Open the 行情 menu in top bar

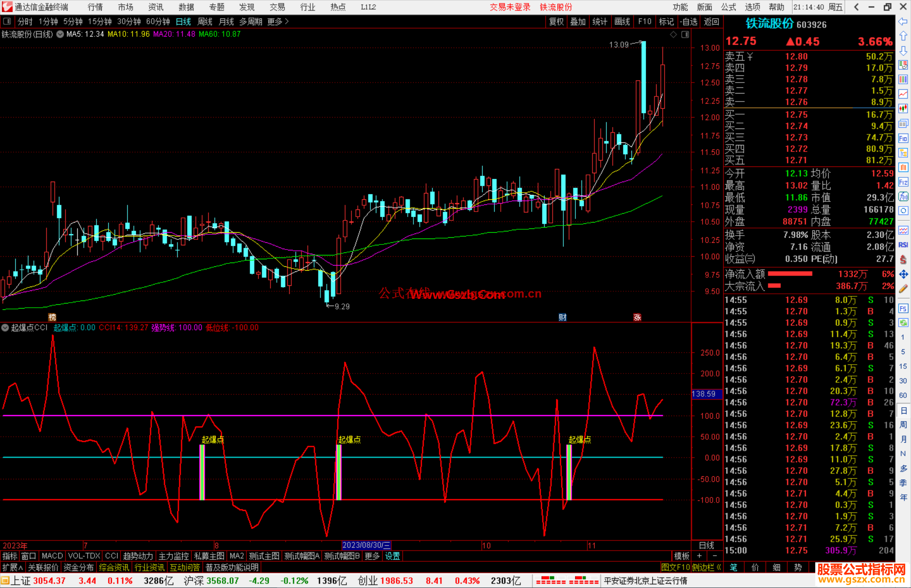click(x=95, y=7)
